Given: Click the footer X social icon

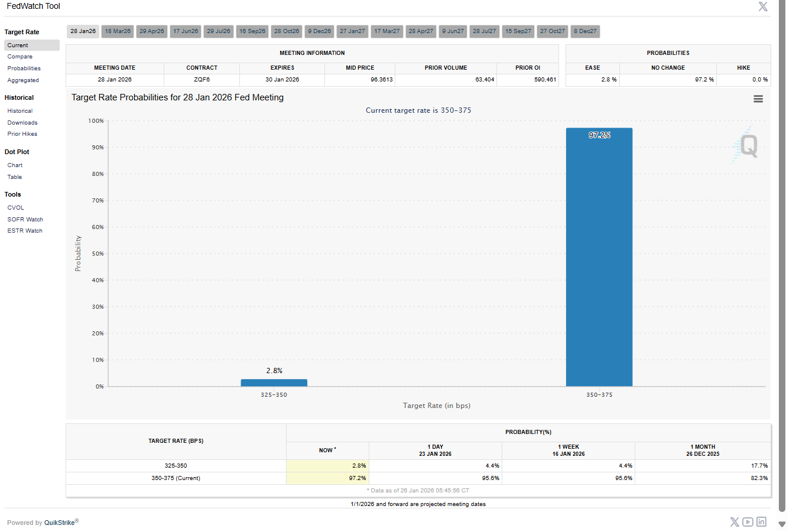Looking at the screenshot, I should [735, 522].
